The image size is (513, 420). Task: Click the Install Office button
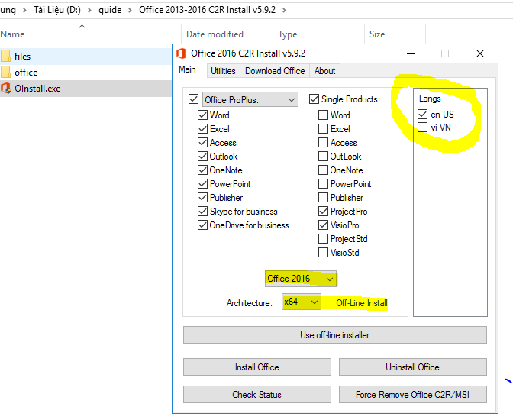257,367
